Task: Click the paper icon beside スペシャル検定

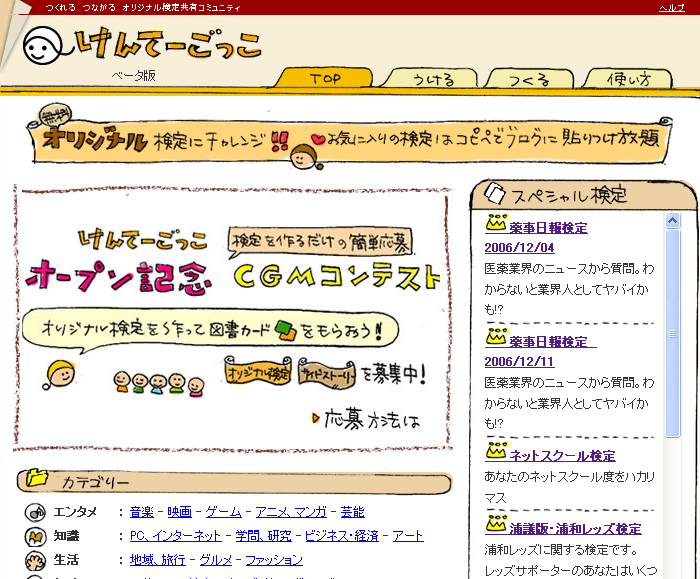Action: [495, 194]
